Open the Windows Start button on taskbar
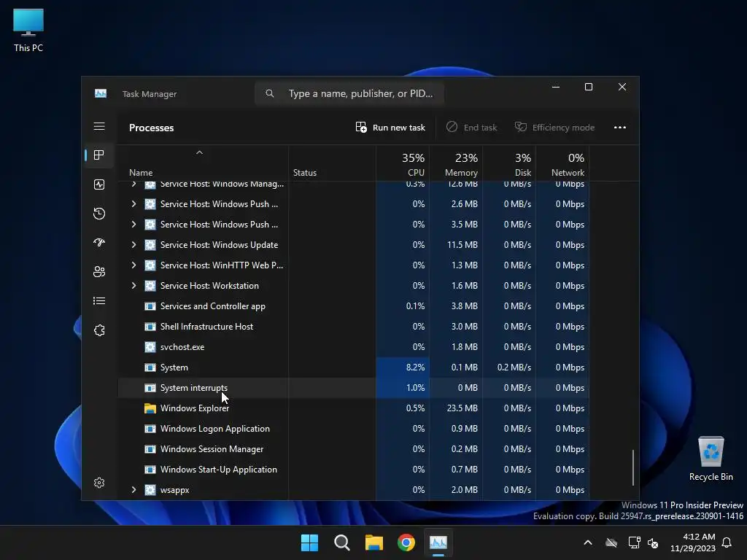Image resolution: width=747 pixels, height=560 pixels. (x=309, y=542)
